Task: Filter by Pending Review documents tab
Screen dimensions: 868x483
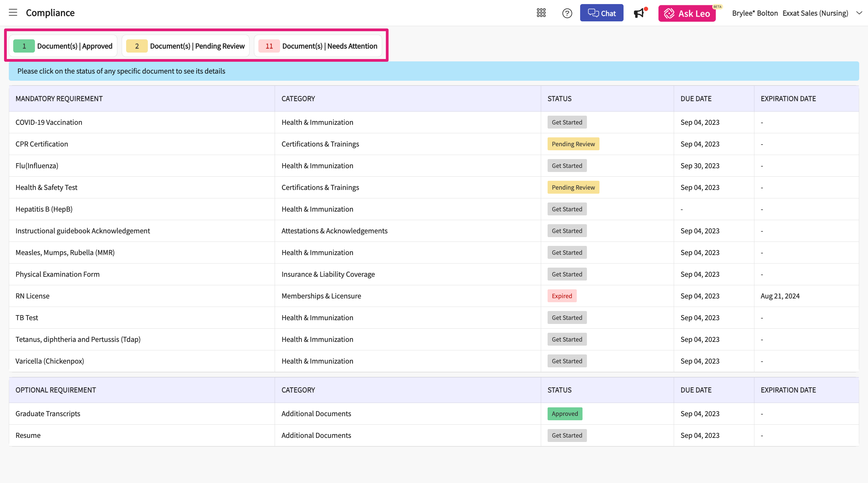Action: click(185, 46)
